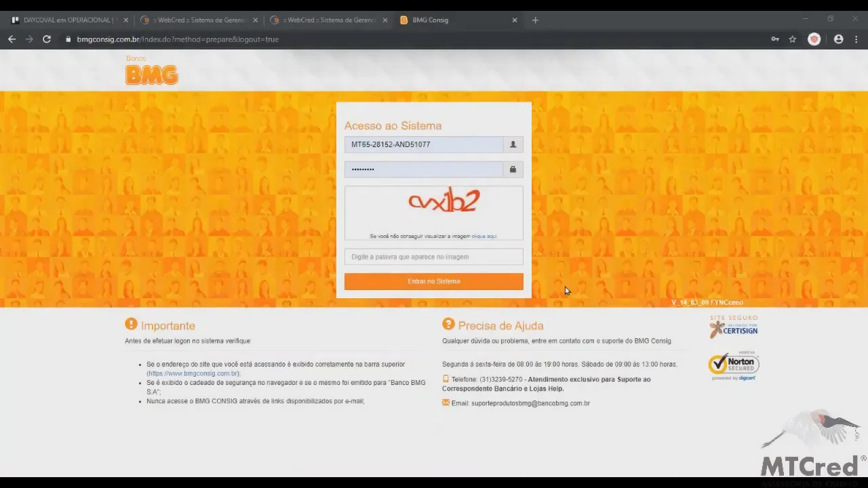Screen dimensions: 868x488
Task: Go back with browser back arrow
Action: pyautogui.click(x=12, y=39)
